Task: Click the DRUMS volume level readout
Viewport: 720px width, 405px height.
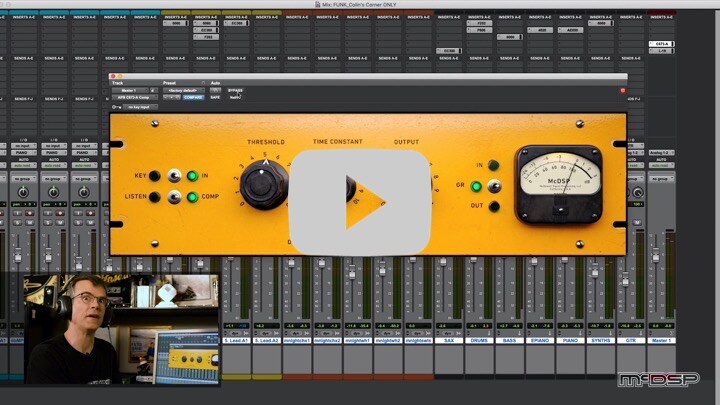Action: pos(473,326)
